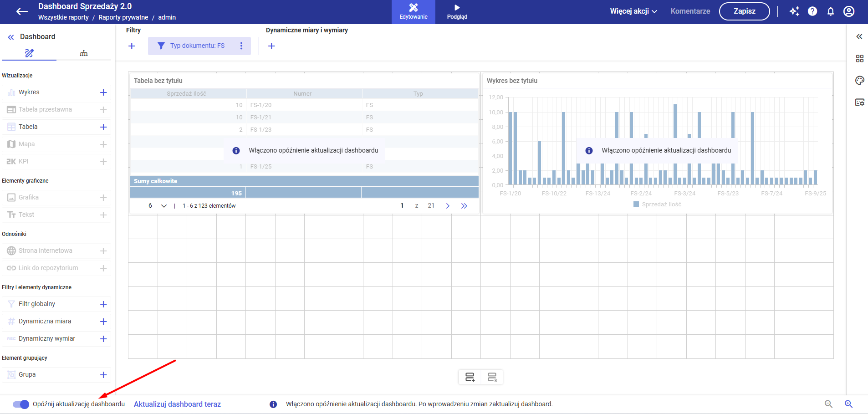Viewport: 868px width, 414px height.
Task: Open the page size dropdown in the table
Action: click(163, 206)
